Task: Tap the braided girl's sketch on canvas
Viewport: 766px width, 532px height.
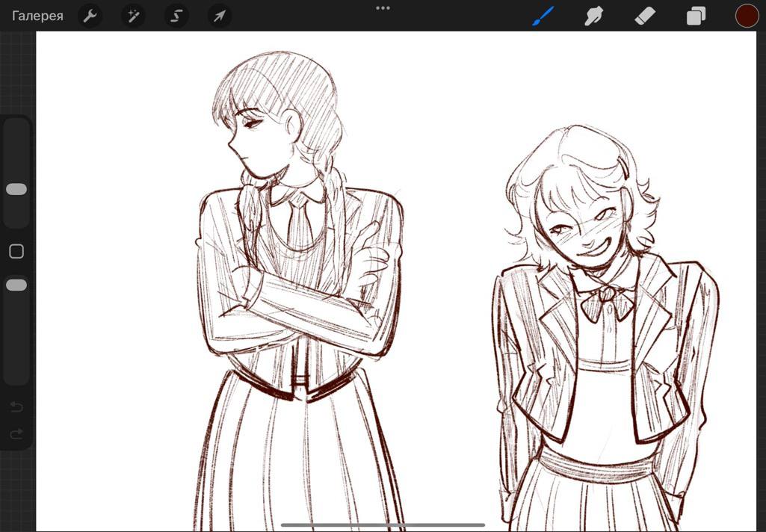Action: tap(300, 291)
